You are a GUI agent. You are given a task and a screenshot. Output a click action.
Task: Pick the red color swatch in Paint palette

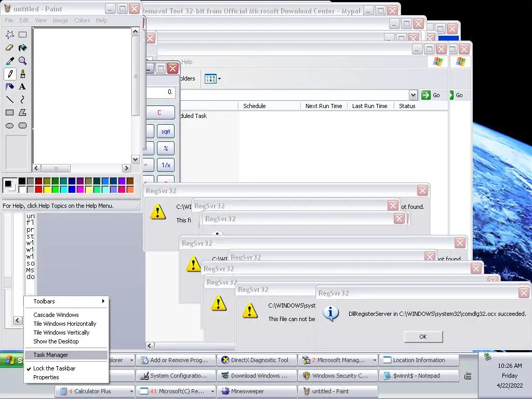click(x=38, y=189)
